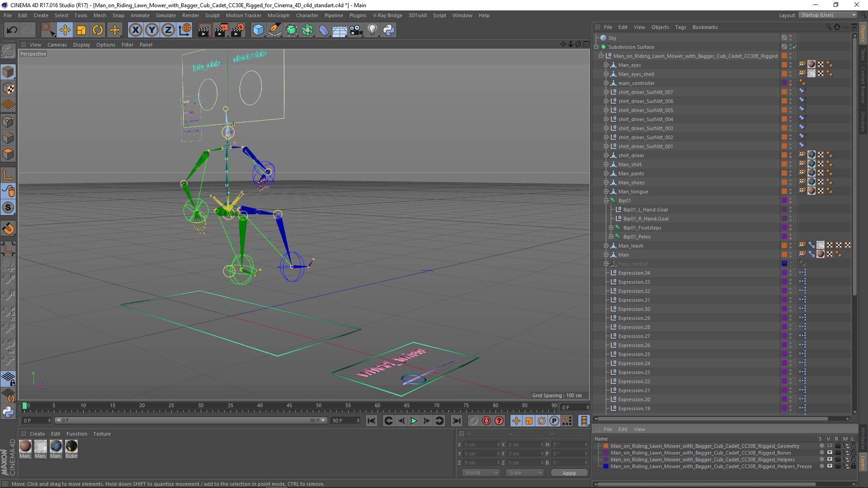The width and height of the screenshot is (868, 488).
Task: Toggle Subdivision Surface enable checkmark
Action: (794, 47)
